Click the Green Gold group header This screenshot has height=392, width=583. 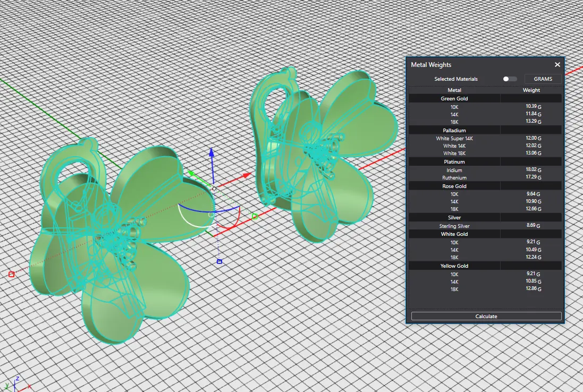454,99
